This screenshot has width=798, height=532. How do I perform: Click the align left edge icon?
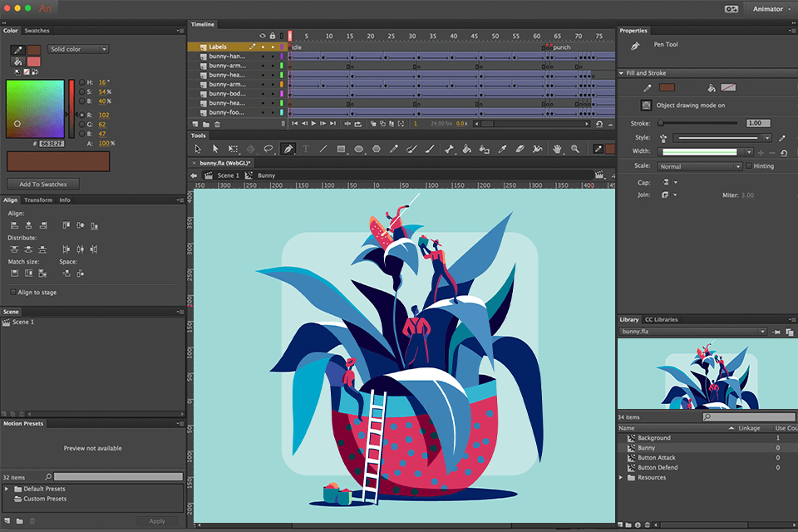pyautogui.click(x=14, y=225)
